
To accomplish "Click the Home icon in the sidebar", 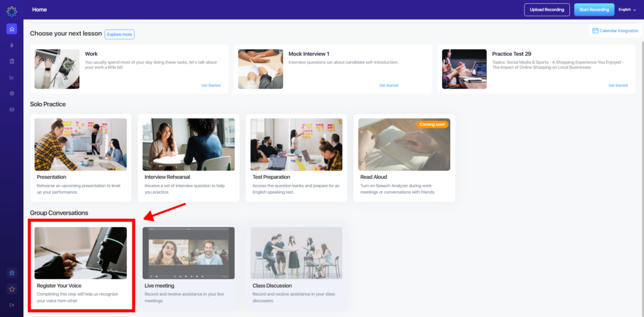I will 11,29.
